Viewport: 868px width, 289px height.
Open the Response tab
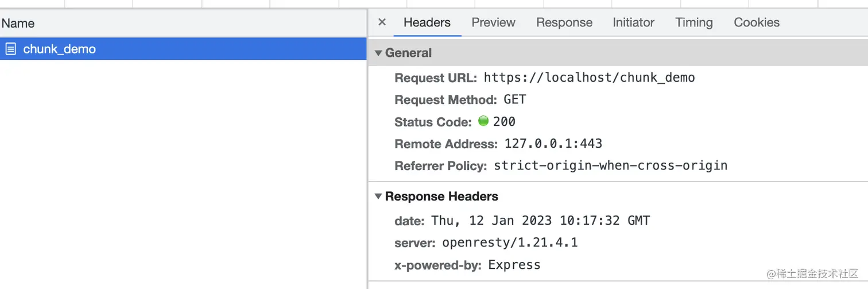(x=564, y=22)
